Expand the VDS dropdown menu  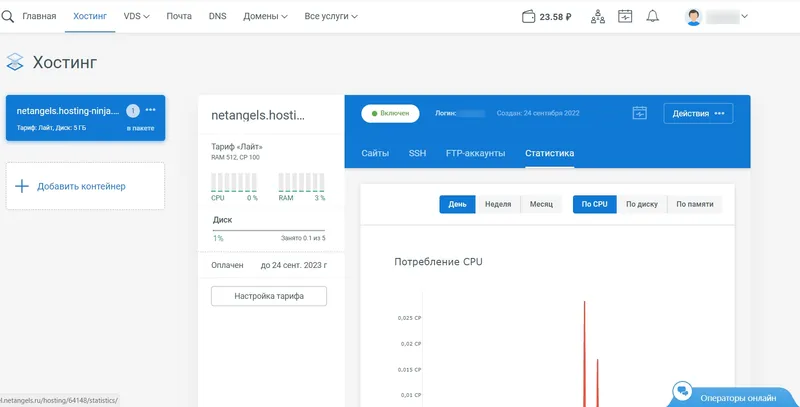[136, 16]
